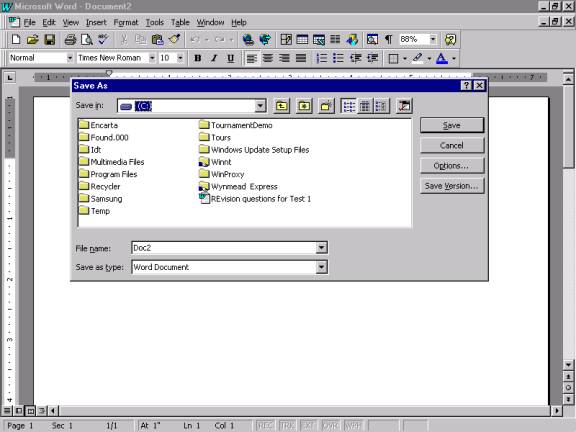Open the File menu
The image size is (576, 432).
click(29, 23)
